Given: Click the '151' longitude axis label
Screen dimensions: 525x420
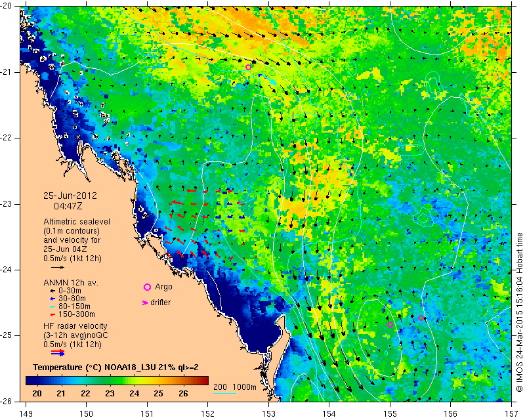Looking at the screenshot, I should coord(147,415).
